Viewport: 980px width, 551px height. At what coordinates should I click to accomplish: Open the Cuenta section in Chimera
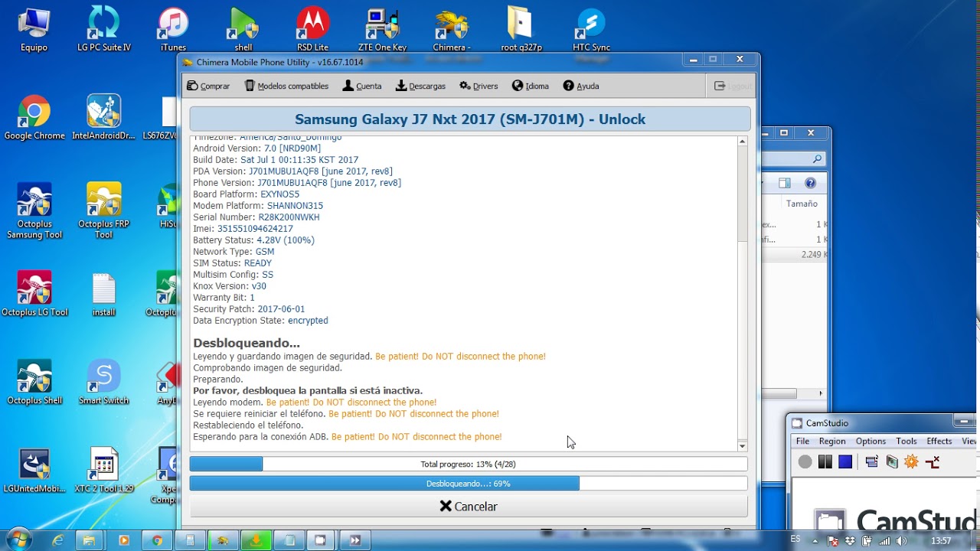[361, 86]
